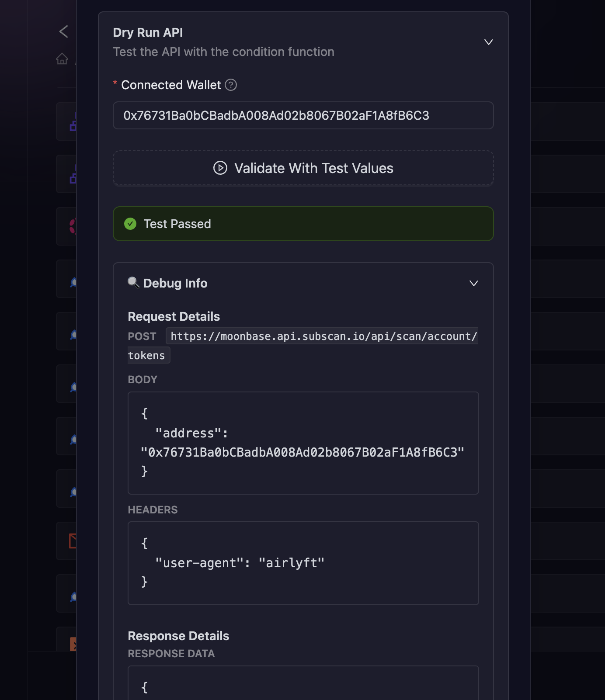This screenshot has height=700, width=605.
Task: Click "Test the API with the condition function" subtitle
Action: click(x=224, y=52)
